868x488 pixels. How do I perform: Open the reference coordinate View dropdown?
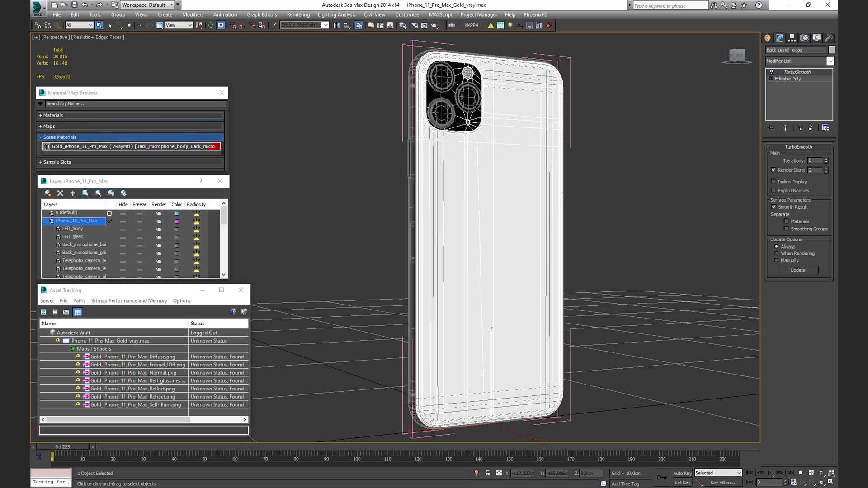click(179, 25)
